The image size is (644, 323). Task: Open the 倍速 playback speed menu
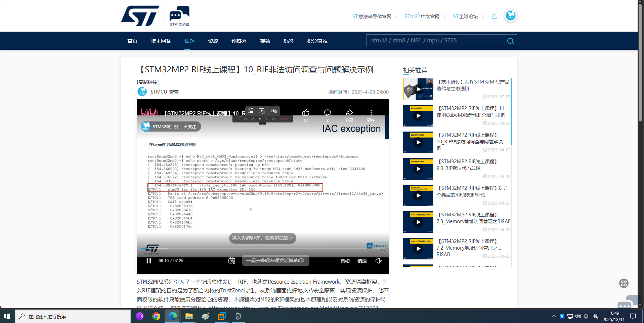pos(362,261)
